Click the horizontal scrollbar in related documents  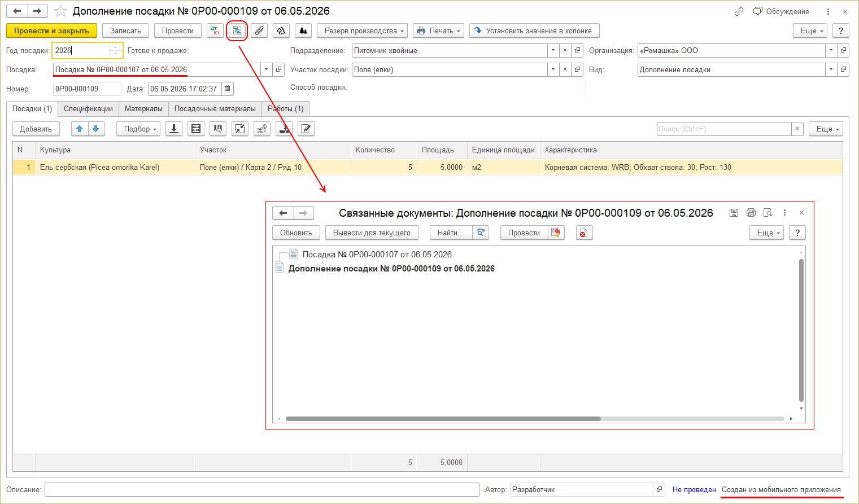click(443, 419)
